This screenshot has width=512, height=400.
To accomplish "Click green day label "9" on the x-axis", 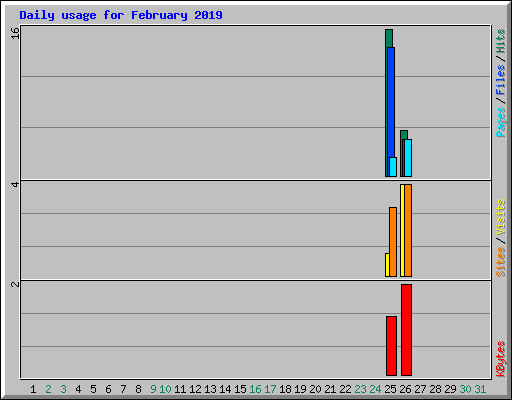I will tap(153, 389).
